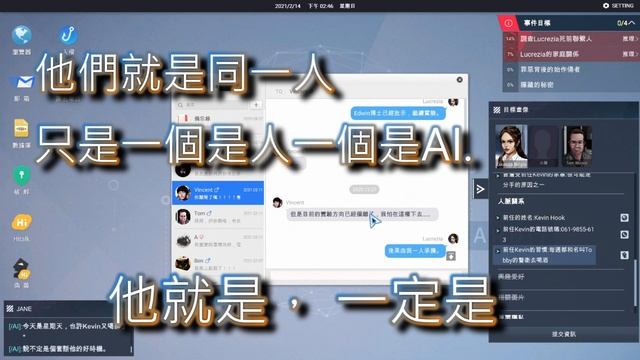The image size is (640, 360).
Task: Click Lucrezia's blue reply bubble at bottom
Action: click(414, 250)
